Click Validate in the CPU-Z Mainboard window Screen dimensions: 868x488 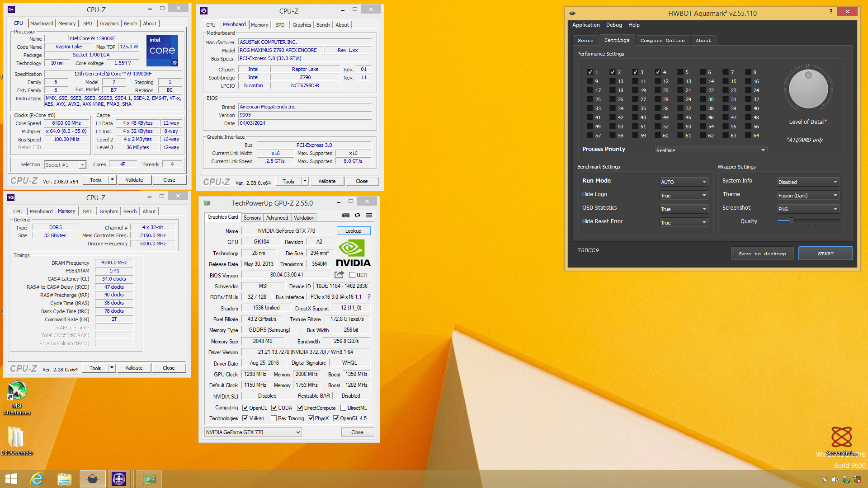pos(327,181)
